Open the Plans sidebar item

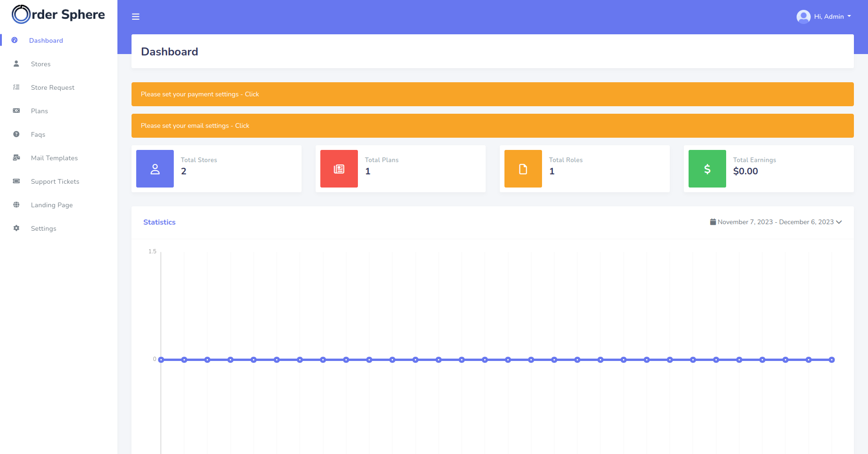(x=39, y=111)
